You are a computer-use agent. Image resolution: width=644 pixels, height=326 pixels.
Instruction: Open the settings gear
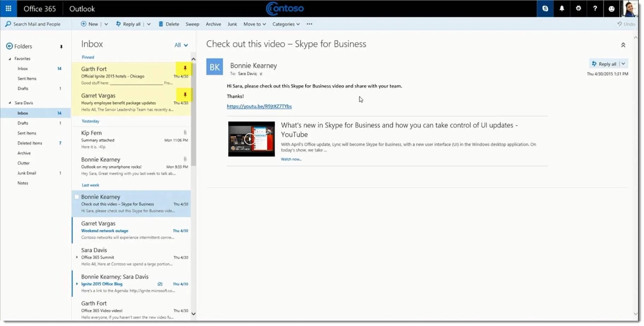click(578, 8)
